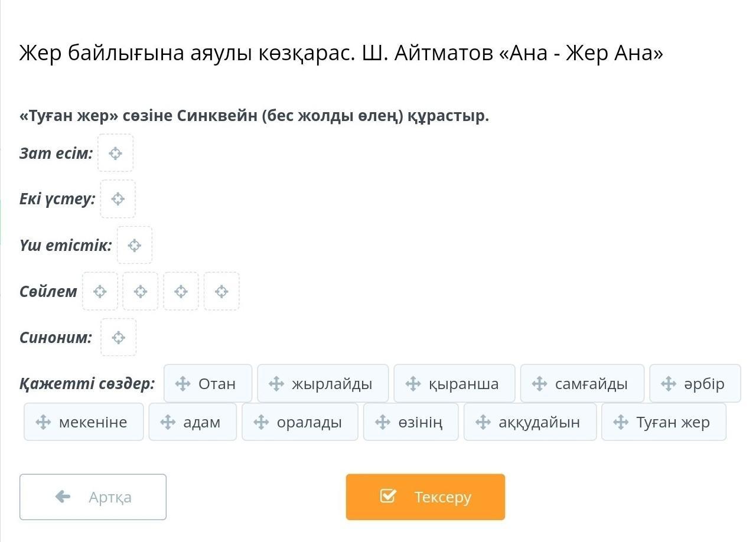Click the drag icon on 'мекеніне' chip
756x542 pixels.
pos(43,422)
